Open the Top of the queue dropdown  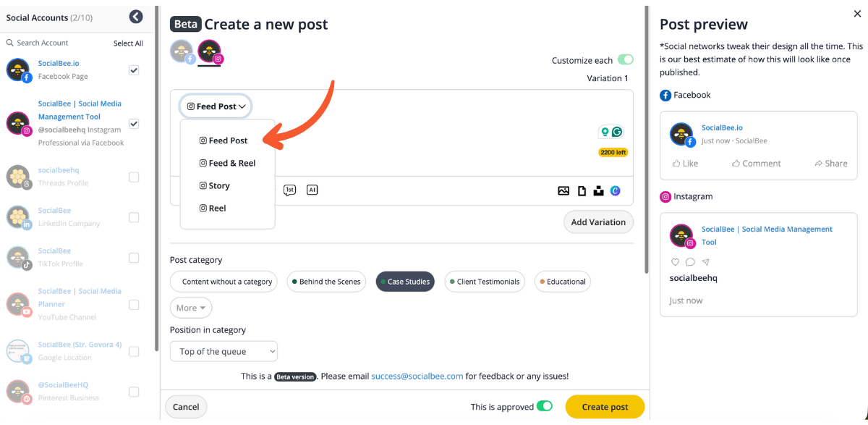224,352
